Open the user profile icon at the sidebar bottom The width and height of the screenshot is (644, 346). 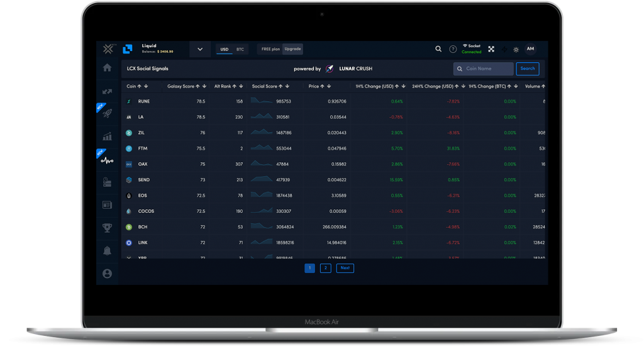[x=107, y=274]
